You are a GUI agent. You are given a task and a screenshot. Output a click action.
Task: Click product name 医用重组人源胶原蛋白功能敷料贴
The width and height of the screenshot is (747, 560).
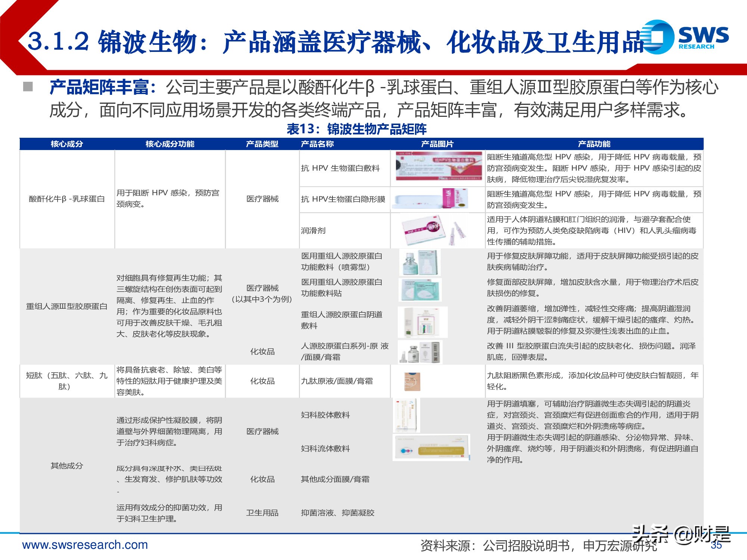tap(342, 288)
